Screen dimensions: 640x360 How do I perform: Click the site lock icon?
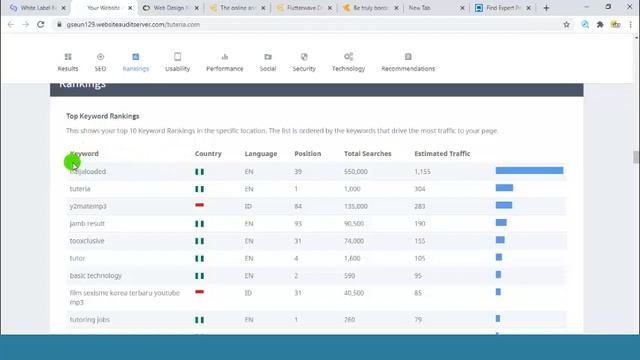coord(59,24)
